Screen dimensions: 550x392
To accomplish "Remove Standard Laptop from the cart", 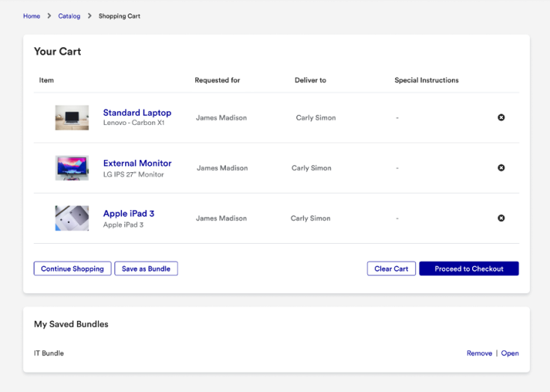I will tap(501, 117).
